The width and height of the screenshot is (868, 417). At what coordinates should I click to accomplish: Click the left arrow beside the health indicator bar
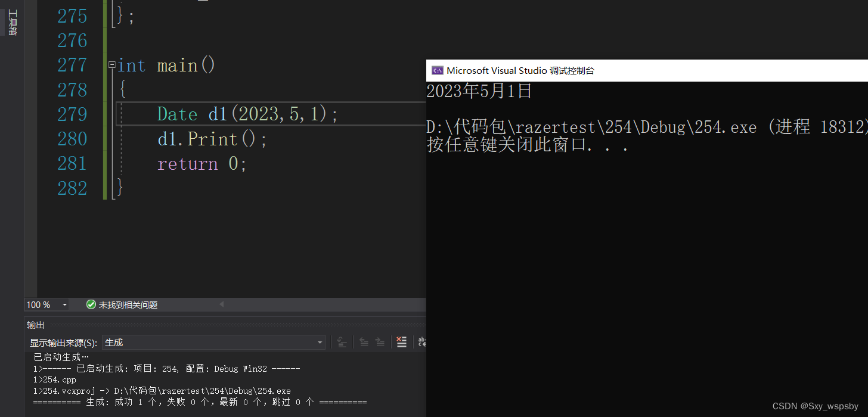pos(221,304)
